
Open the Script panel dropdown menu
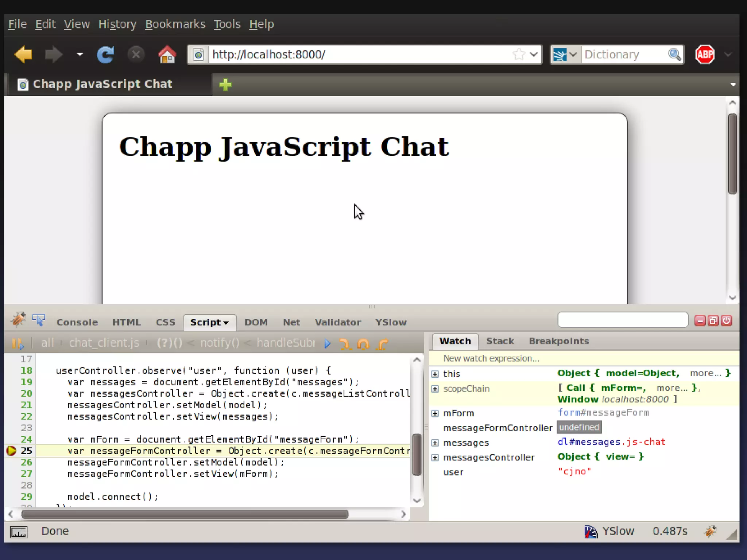226,323
